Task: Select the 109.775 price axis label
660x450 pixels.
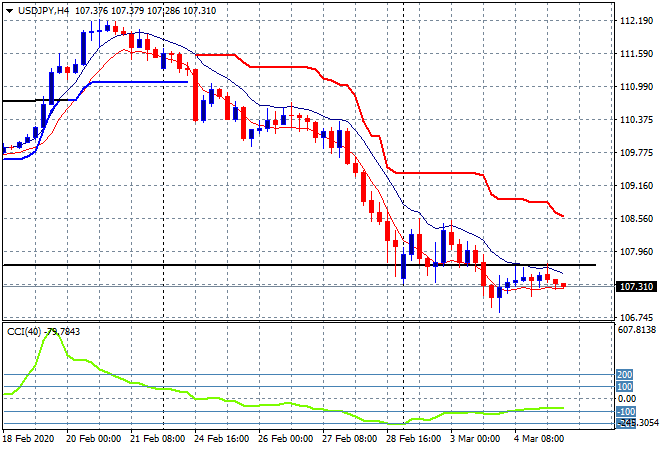Action: pyautogui.click(x=636, y=152)
